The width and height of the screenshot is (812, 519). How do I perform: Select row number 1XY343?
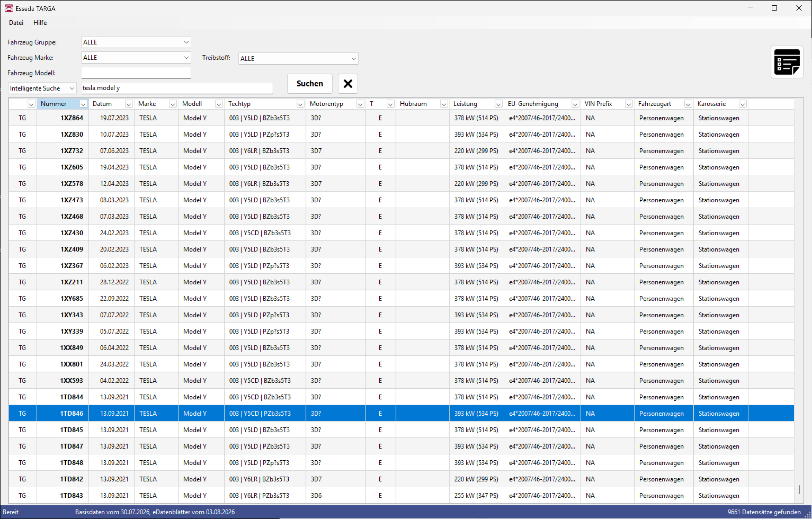[x=401, y=315]
